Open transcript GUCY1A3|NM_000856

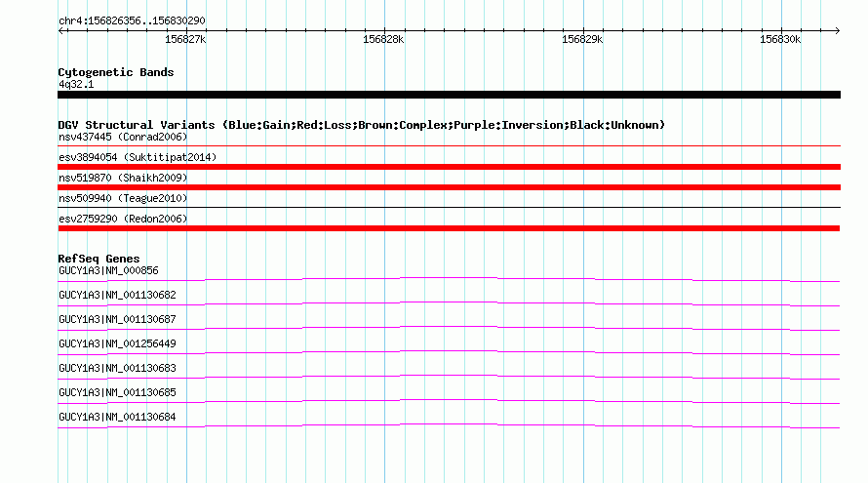click(108, 271)
